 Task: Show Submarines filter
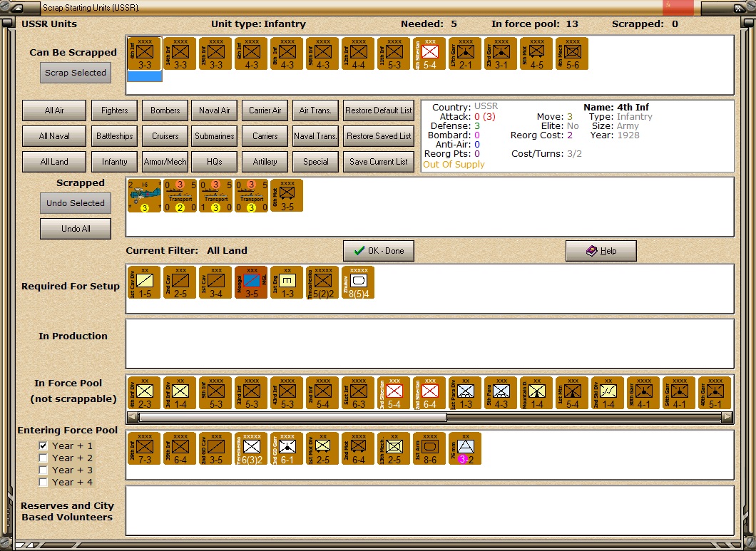click(x=215, y=136)
